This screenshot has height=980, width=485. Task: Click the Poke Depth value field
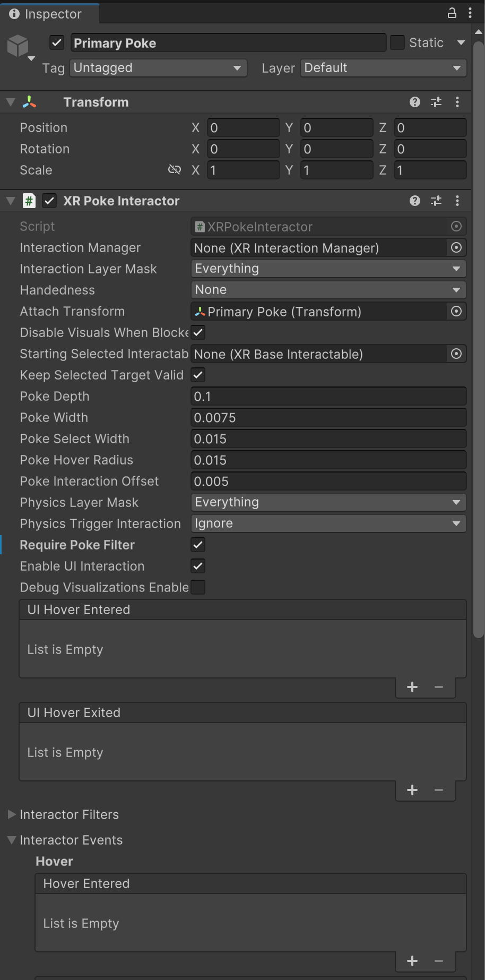(328, 396)
